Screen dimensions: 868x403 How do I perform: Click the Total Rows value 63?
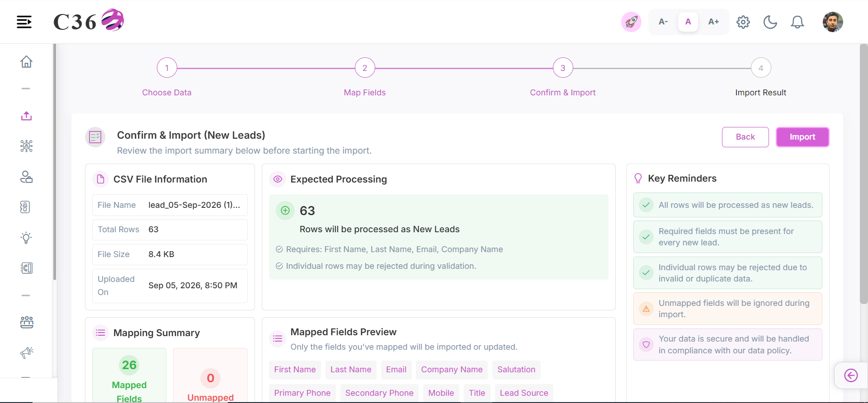154,230
